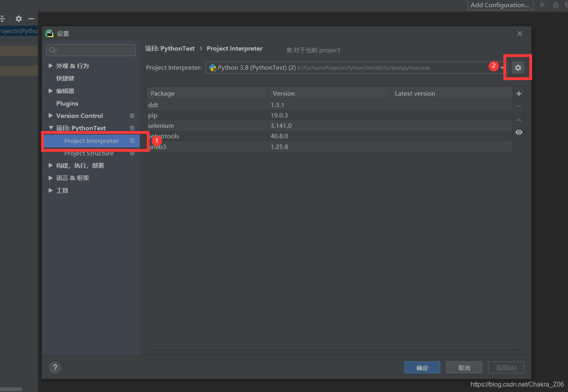Select the pip package row

tap(329, 115)
